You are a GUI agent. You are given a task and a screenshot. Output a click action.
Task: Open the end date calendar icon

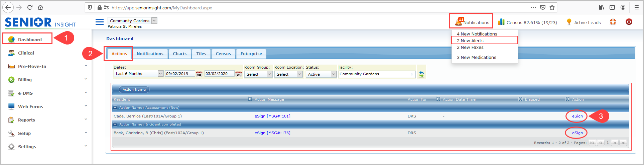point(239,74)
